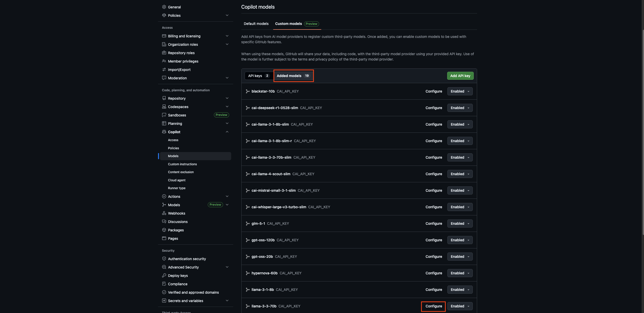This screenshot has width=644, height=313.
Task: Click the Billing and licensing card icon
Action: point(164,36)
